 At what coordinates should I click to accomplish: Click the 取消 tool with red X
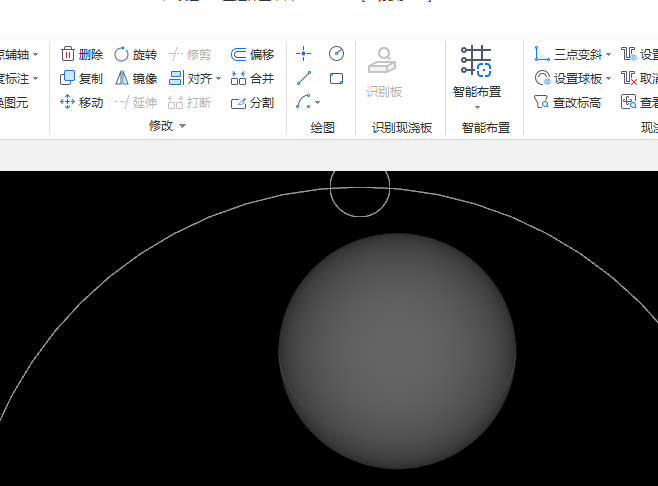(639, 78)
